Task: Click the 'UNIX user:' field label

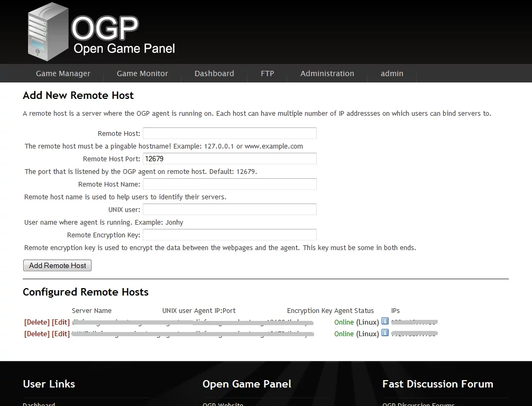Action: click(124, 210)
